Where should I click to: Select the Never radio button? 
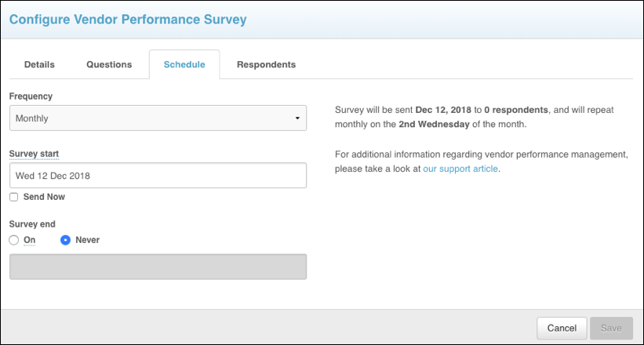(66, 240)
